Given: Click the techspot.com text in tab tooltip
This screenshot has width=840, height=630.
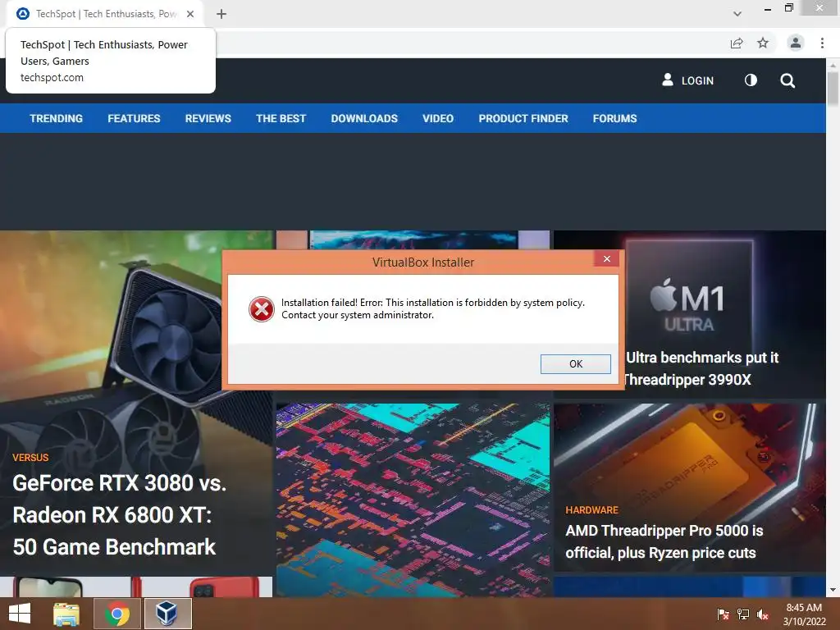Looking at the screenshot, I should click(x=52, y=78).
